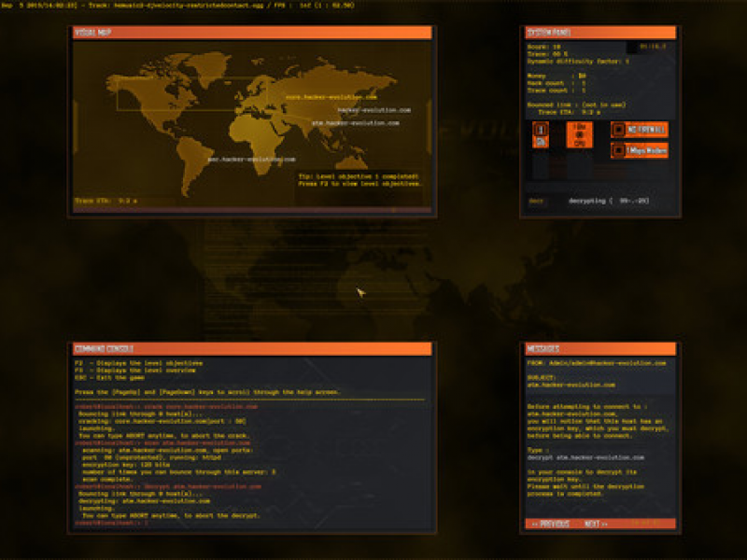Click the abort the crack console line

point(164,436)
